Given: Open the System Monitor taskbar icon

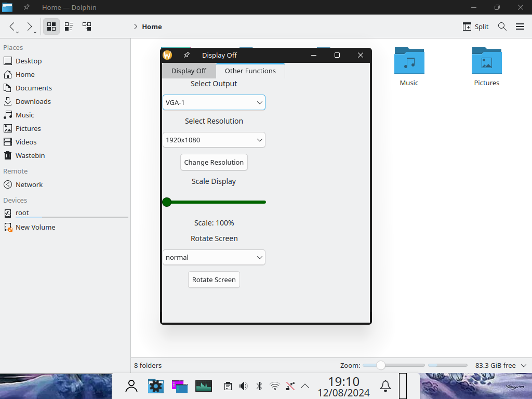Looking at the screenshot, I should coord(204,386).
